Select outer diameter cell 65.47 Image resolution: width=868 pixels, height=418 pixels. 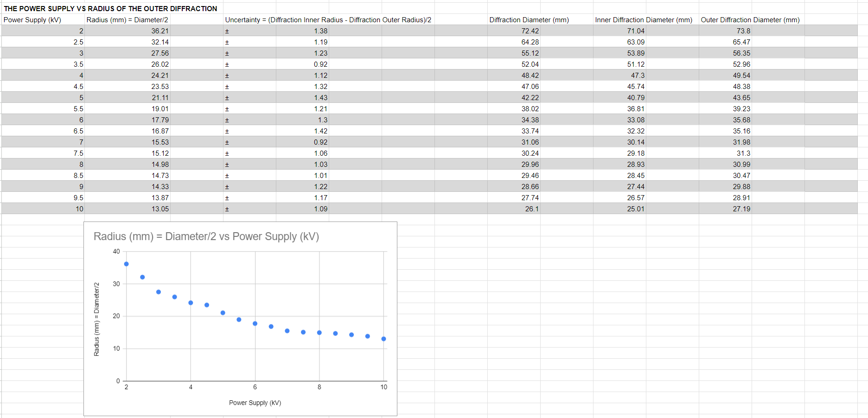tap(741, 42)
